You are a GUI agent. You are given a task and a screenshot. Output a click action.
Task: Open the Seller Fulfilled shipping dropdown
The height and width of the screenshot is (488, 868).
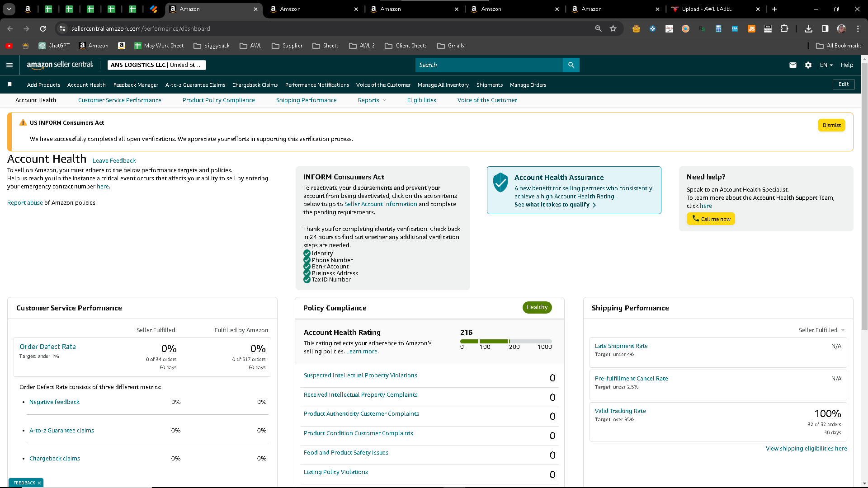[821, 330]
